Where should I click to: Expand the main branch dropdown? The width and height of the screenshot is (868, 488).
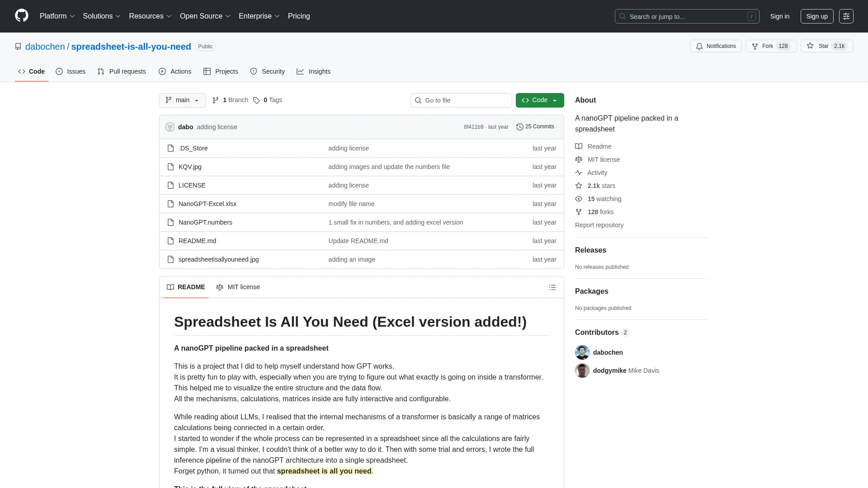click(182, 100)
